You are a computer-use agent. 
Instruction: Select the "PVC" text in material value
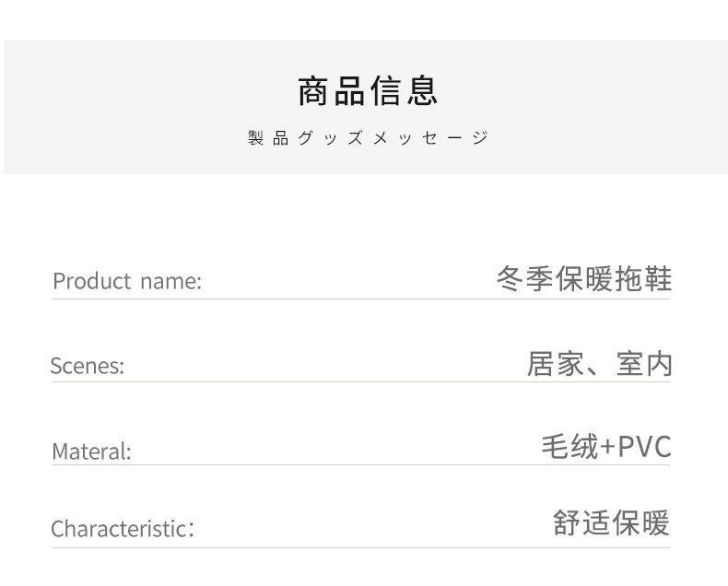point(644,447)
